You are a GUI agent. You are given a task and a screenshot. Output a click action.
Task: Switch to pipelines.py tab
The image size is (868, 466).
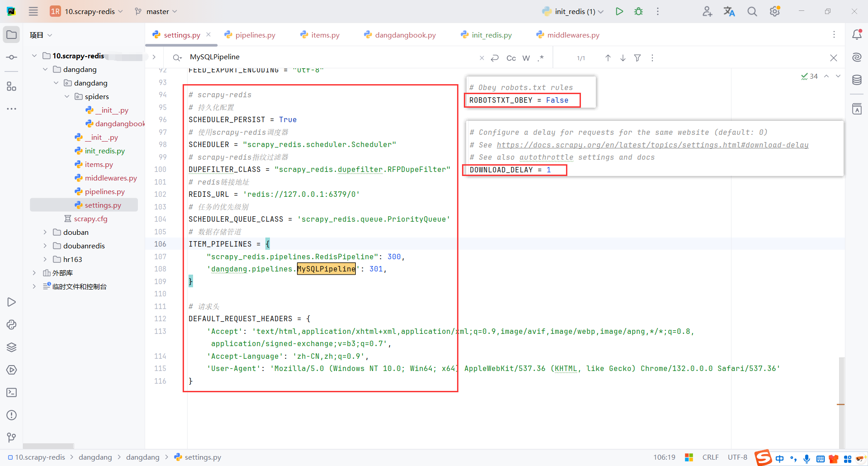pos(250,35)
